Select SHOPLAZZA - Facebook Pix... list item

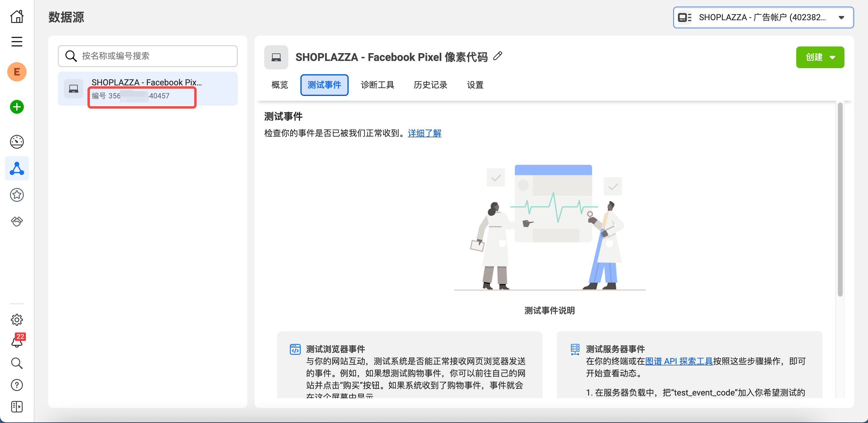pyautogui.click(x=147, y=89)
